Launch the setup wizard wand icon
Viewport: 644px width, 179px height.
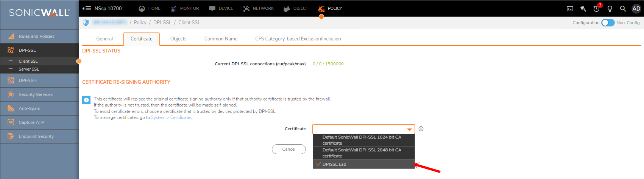click(583, 9)
